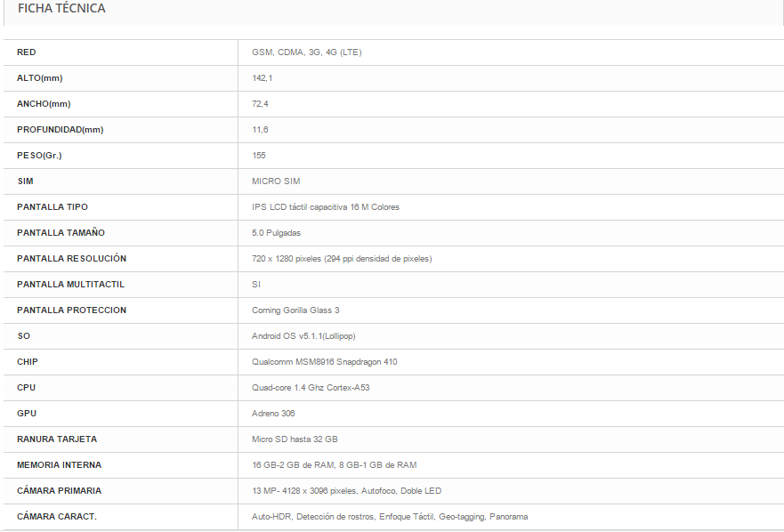Viewport: 784px width, 532px height.
Task: Select the Qualcomm MSM8916 Snapdragon 410 text
Action: [x=325, y=362]
